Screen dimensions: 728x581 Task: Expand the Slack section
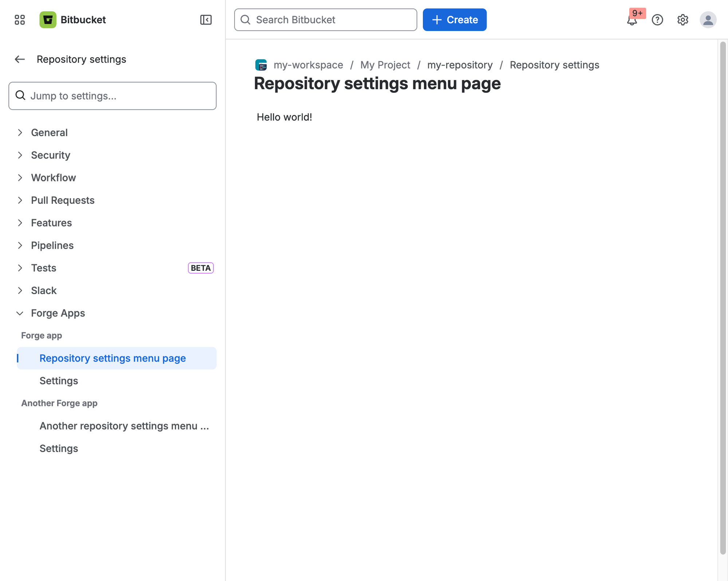[113, 290]
